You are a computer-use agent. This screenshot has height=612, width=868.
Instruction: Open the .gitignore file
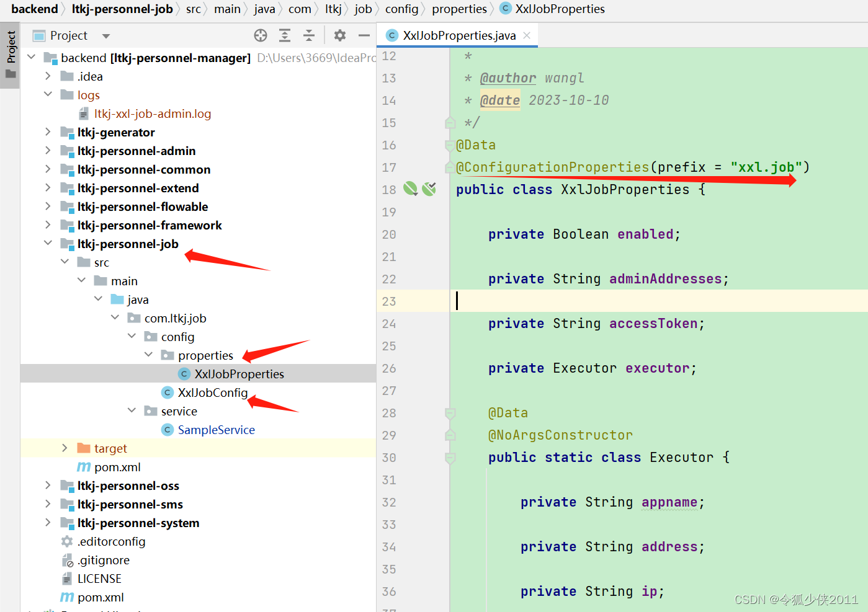[x=104, y=560]
